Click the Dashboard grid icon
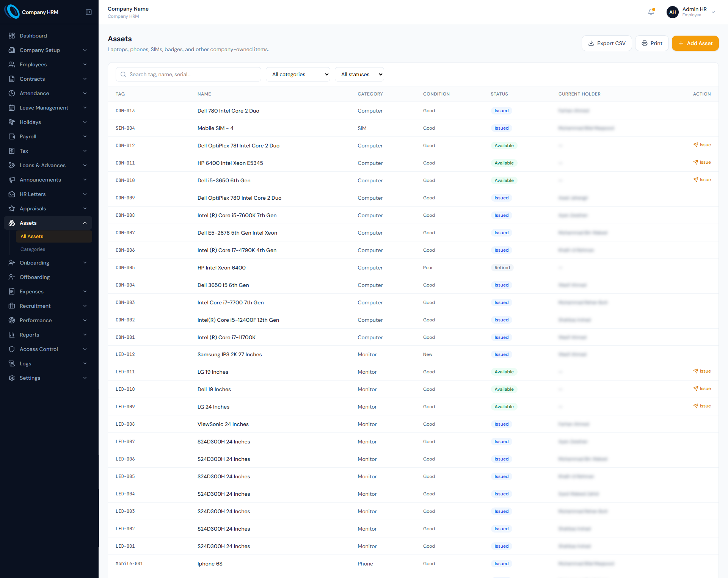 point(12,36)
